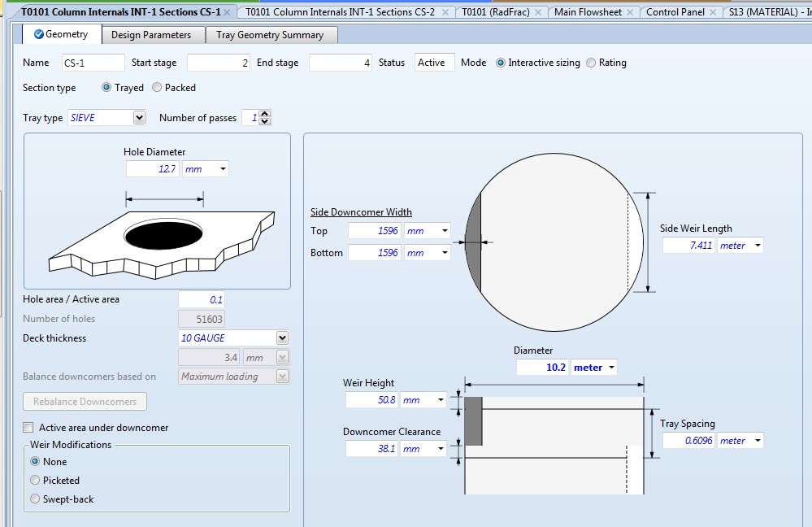Open the Weir Height unit dropdown
812x527 pixels.
(x=441, y=400)
